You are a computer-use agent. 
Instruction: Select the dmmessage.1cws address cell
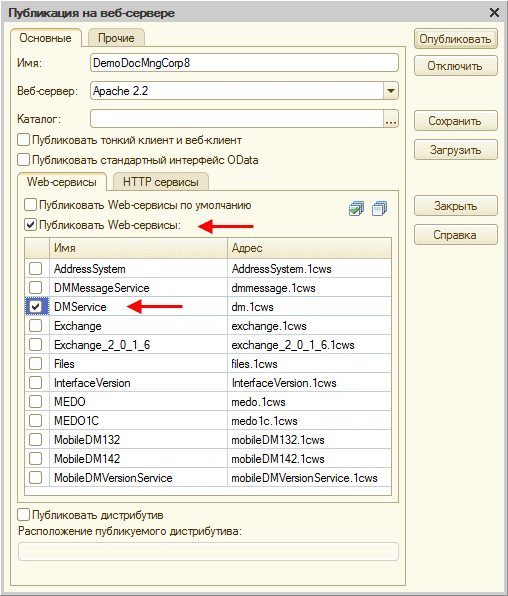point(309,288)
